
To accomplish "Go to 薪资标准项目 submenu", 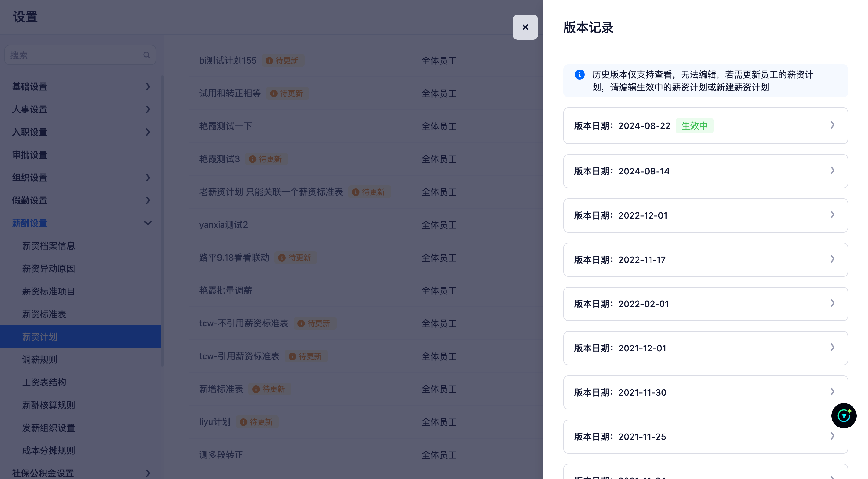I will pos(80,291).
